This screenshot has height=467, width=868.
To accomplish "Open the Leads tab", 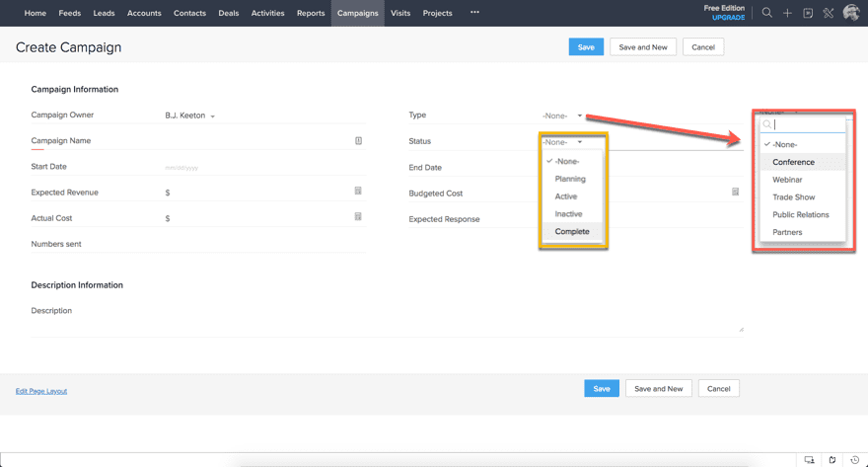I will [105, 13].
